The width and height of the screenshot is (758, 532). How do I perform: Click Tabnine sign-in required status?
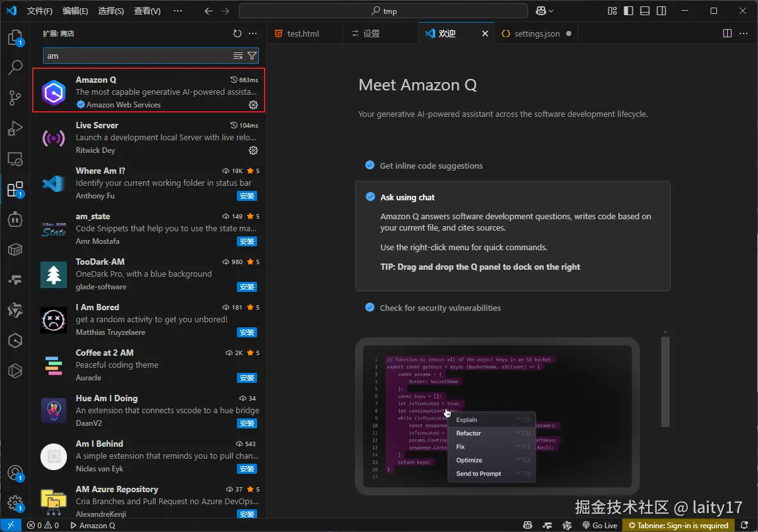(679, 525)
